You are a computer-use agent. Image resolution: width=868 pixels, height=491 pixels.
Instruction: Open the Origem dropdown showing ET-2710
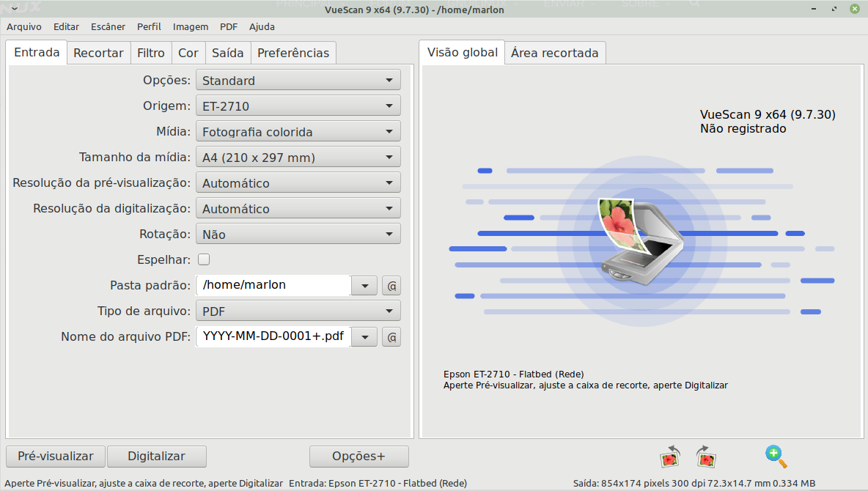(x=298, y=106)
